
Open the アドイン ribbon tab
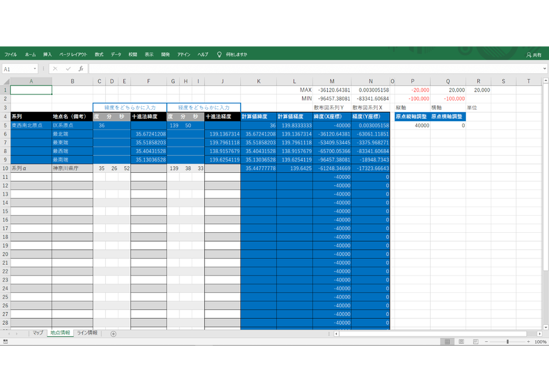(184, 55)
